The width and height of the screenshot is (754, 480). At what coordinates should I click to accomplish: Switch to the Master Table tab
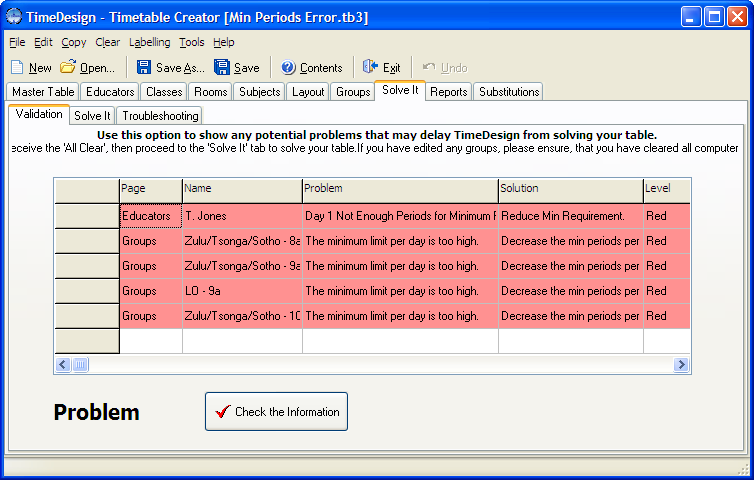coord(43,91)
